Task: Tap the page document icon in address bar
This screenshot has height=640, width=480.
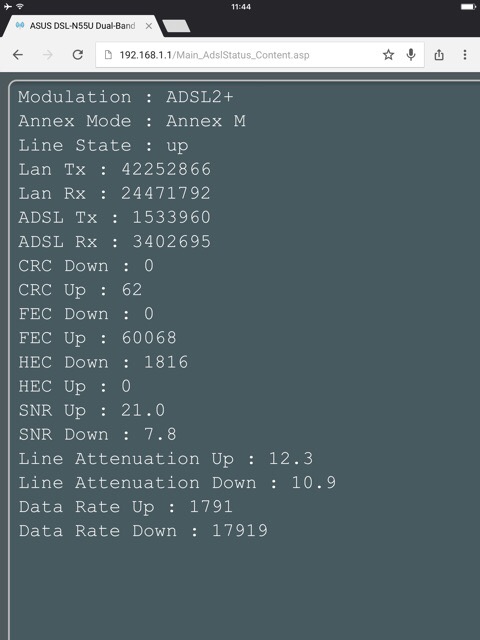Action: 108,55
